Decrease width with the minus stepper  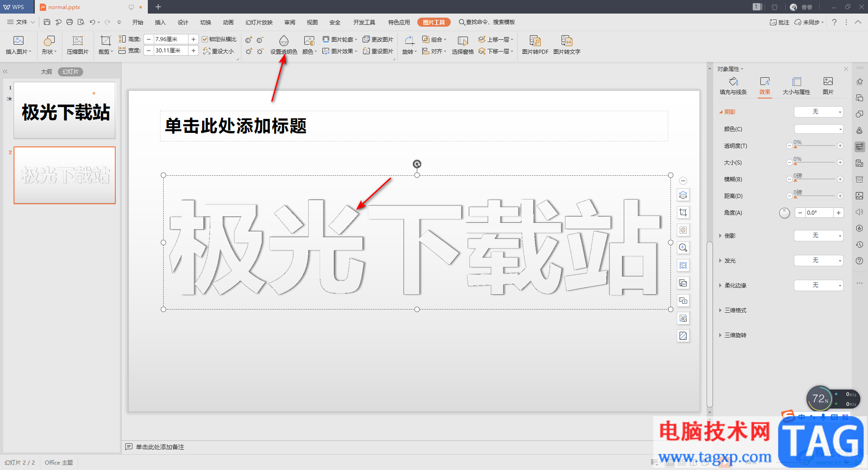tap(149, 51)
